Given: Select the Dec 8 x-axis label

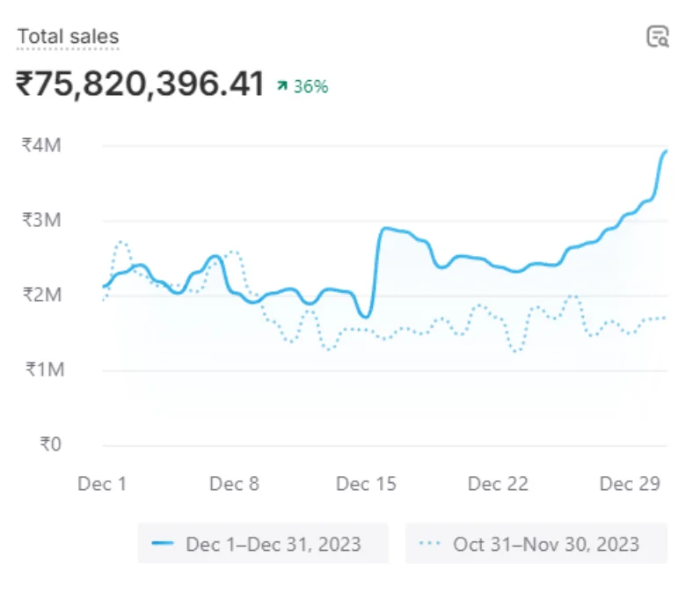Looking at the screenshot, I should 234,484.
